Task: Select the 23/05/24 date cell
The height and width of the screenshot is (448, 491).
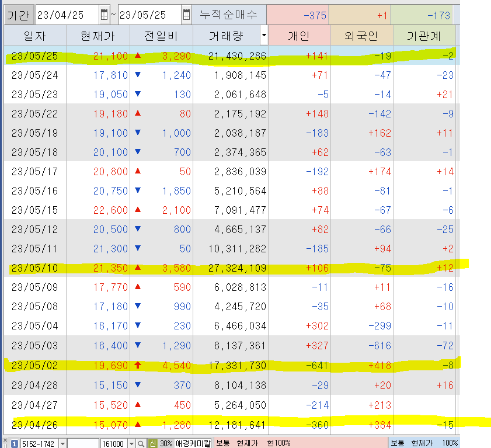Action: click(x=35, y=75)
